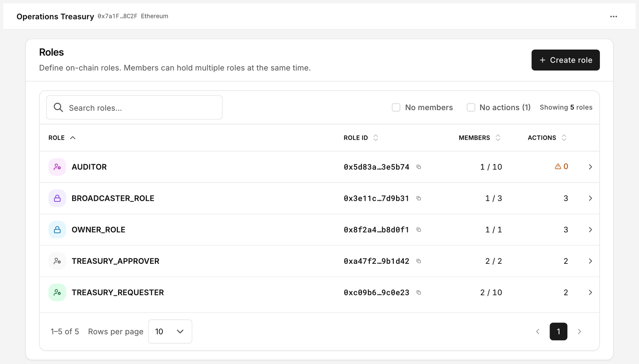
Task: Copy the BROADCASTER_ROLE role ID
Action: click(419, 198)
